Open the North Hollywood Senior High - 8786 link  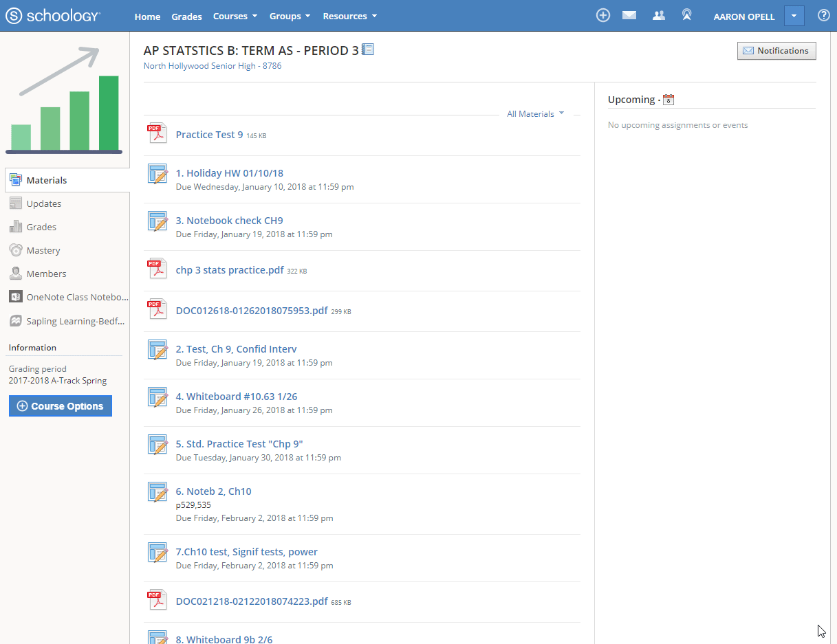pos(213,66)
